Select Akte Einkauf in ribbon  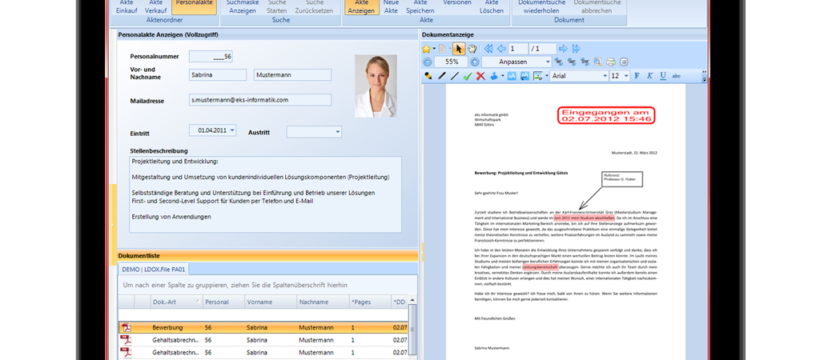click(x=126, y=6)
